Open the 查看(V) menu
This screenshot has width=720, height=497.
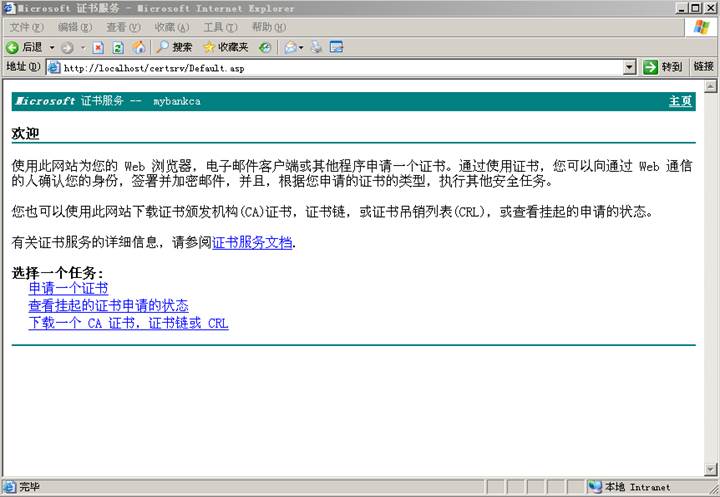tap(124, 27)
